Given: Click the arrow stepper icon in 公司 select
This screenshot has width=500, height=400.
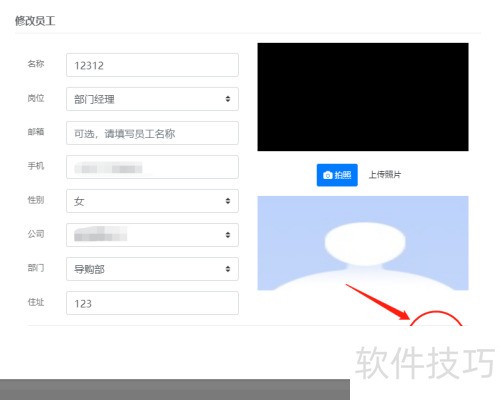Looking at the screenshot, I should pyautogui.click(x=228, y=235).
